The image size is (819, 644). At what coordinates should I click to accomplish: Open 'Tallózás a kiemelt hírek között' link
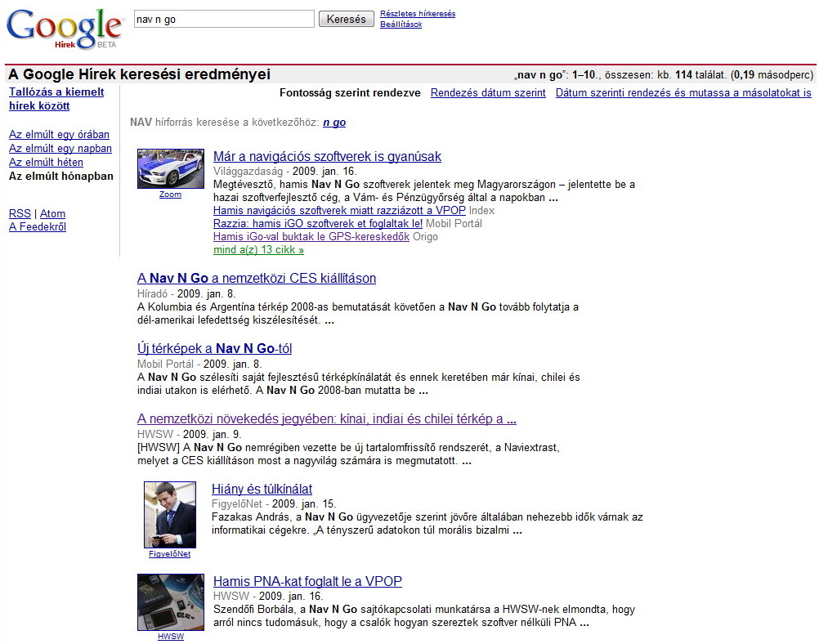point(56,99)
